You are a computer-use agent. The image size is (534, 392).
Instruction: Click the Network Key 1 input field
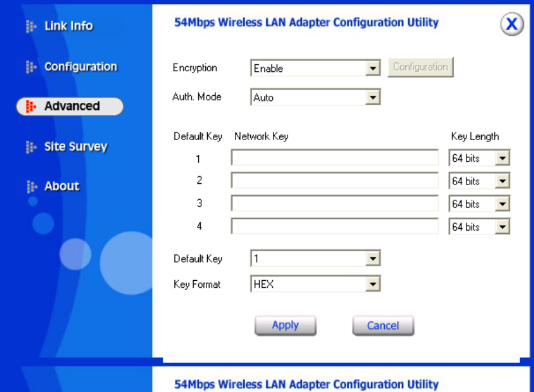click(335, 157)
